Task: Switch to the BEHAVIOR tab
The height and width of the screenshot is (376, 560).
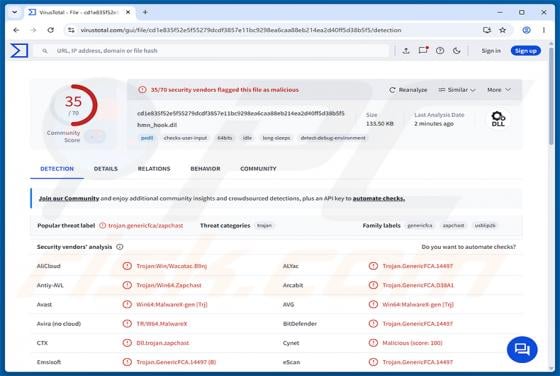Action: click(x=205, y=169)
